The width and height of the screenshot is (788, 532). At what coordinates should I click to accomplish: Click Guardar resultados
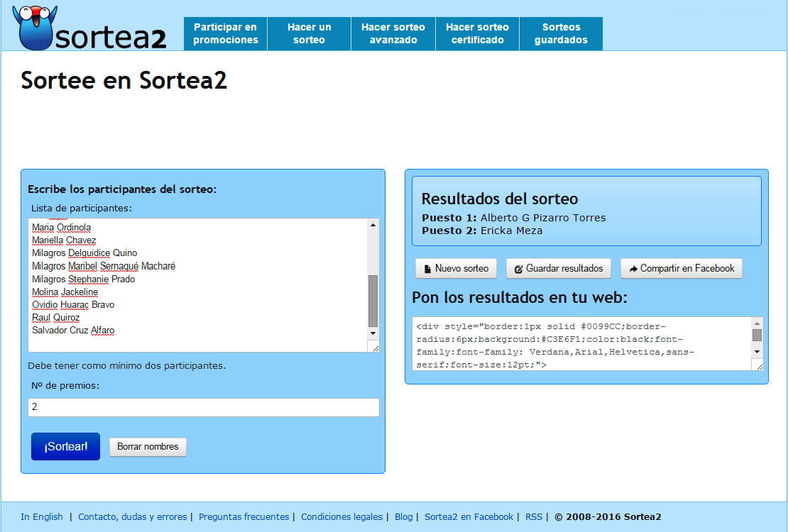559,268
